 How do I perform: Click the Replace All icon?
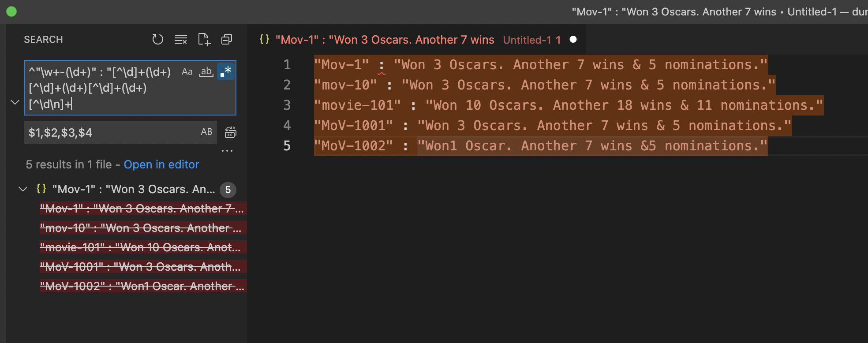point(230,132)
